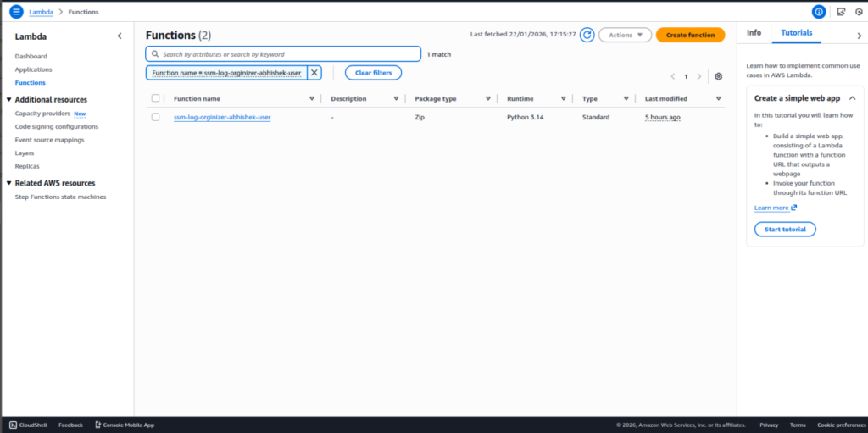Sort by Package type column arrow

point(488,98)
